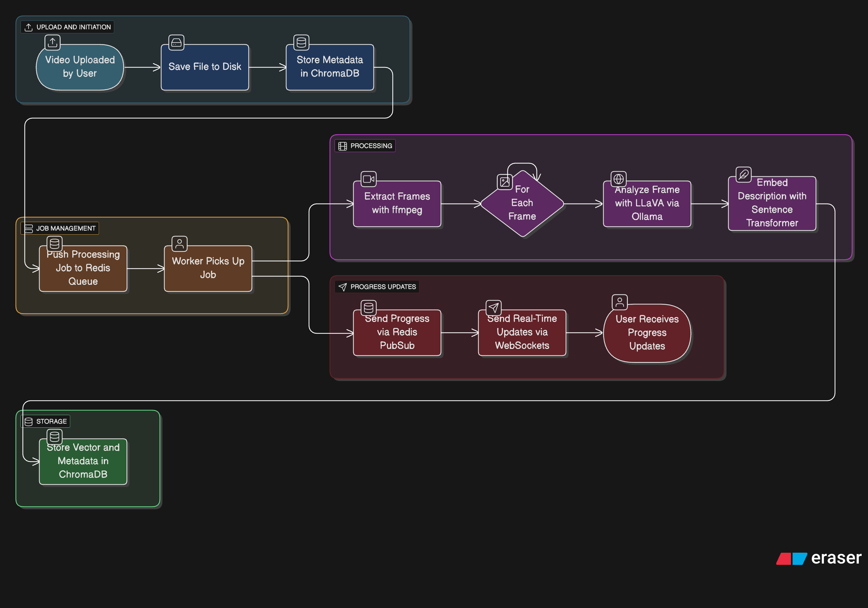
Task: Click user icon on User Receives Progress Updates
Action: click(620, 302)
